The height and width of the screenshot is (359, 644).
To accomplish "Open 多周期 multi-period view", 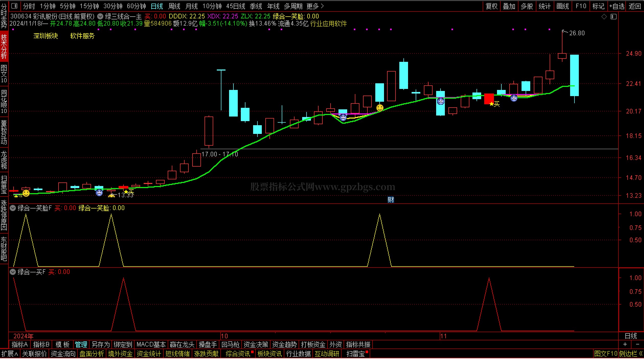I will 293,6.
